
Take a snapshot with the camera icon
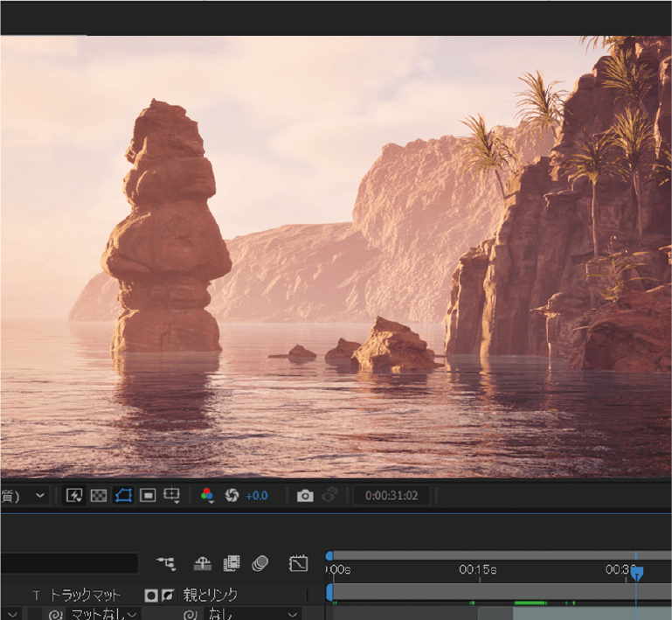tap(304, 496)
